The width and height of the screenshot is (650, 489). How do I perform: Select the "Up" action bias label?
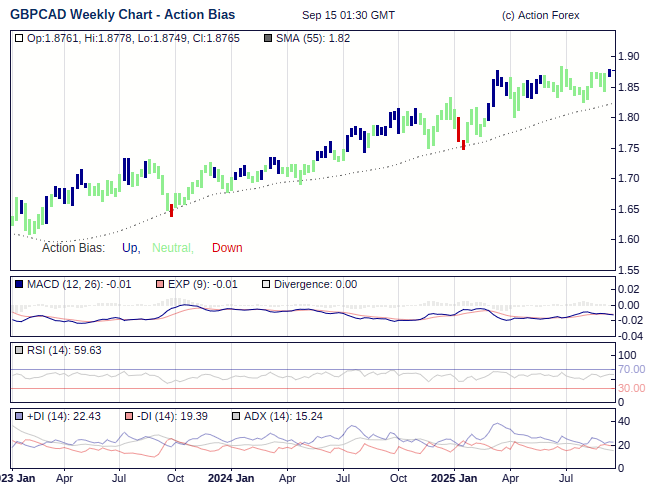click(130, 248)
